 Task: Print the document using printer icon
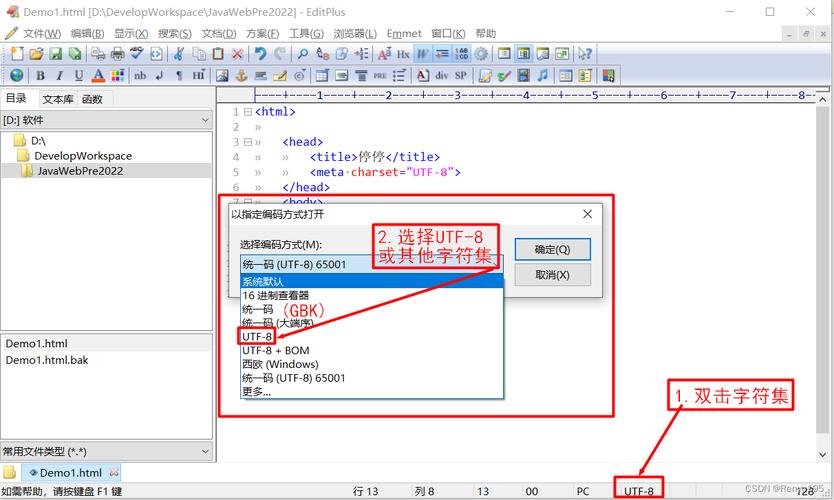(118, 53)
